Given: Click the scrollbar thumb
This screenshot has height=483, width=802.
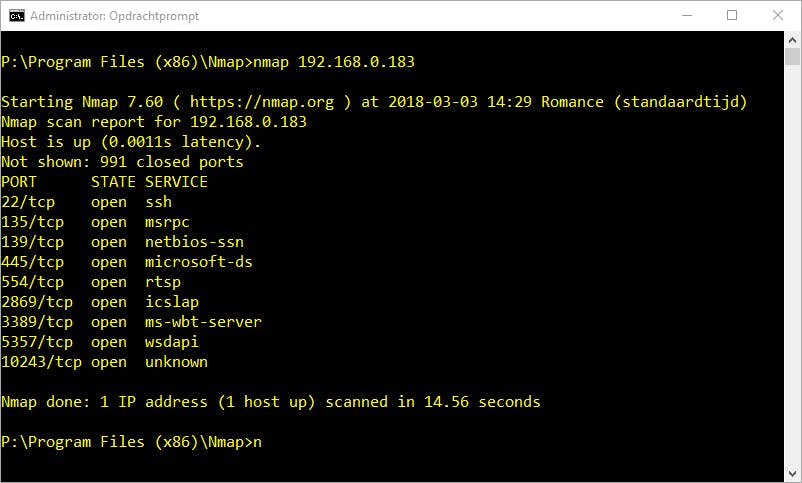Looking at the screenshot, I should click(792, 57).
